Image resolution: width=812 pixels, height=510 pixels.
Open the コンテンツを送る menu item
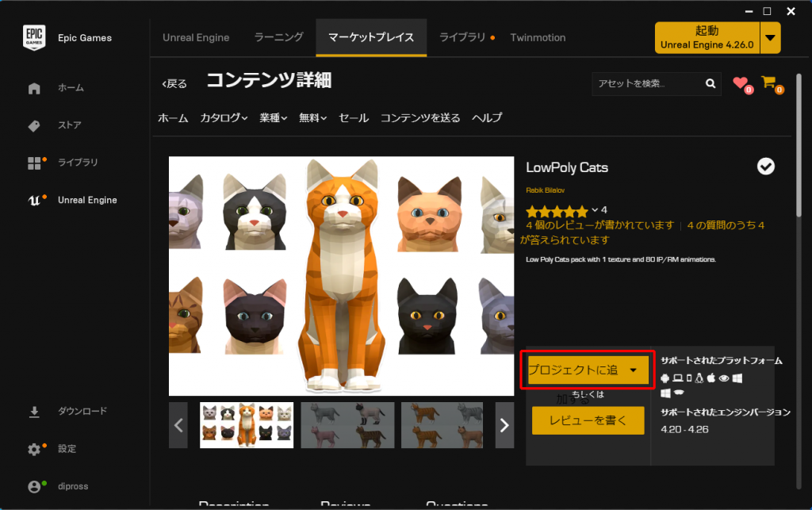point(420,118)
